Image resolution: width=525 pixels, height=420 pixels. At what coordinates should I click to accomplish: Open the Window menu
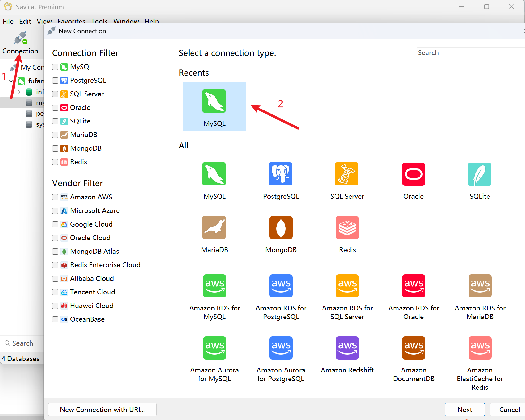point(126,21)
